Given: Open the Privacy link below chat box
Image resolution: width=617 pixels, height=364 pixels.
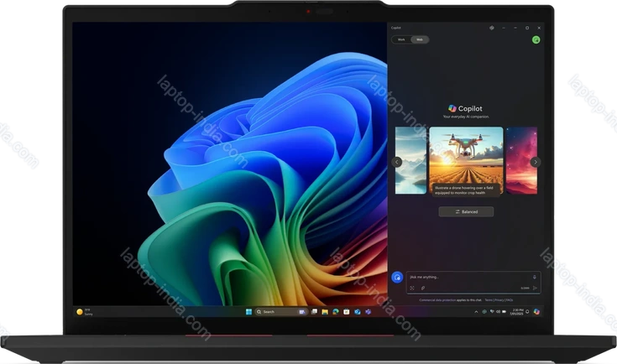Looking at the screenshot, I should (x=499, y=299).
